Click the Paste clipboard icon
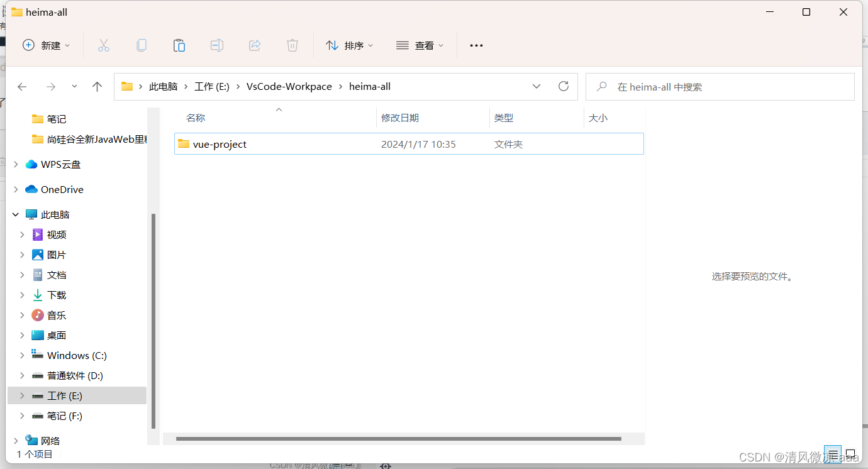This screenshot has width=868, height=469. click(179, 45)
